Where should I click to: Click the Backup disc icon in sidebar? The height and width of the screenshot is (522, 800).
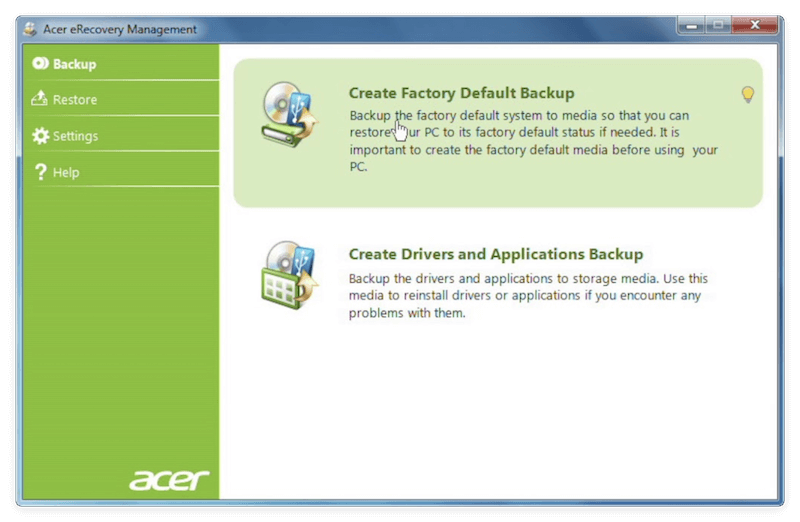click(x=40, y=63)
